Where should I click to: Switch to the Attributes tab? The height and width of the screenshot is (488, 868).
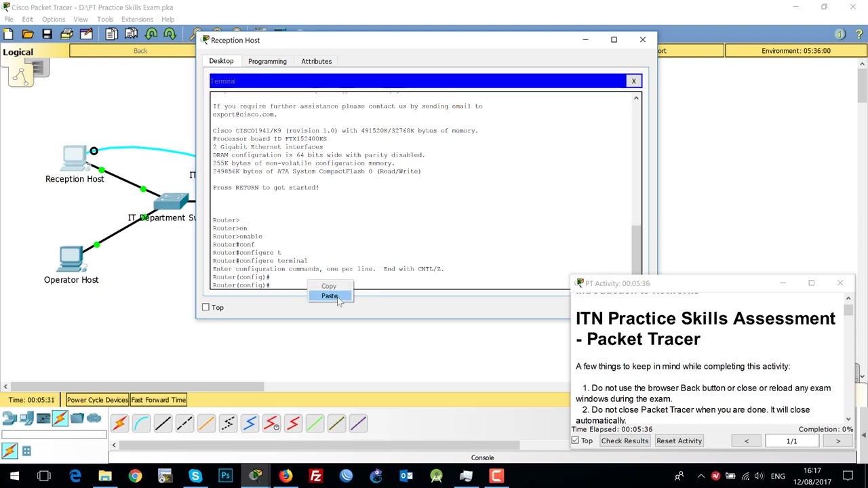(316, 61)
